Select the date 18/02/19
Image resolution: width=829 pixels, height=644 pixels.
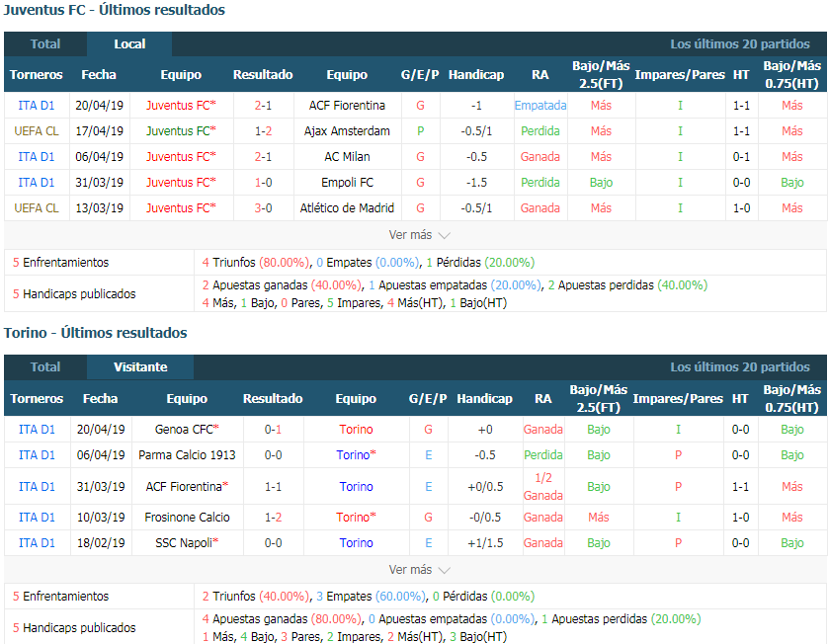[x=101, y=542]
